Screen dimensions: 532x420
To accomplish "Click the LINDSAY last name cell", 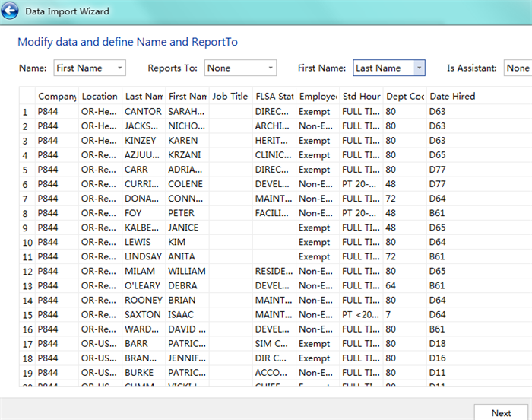I will (x=143, y=257).
